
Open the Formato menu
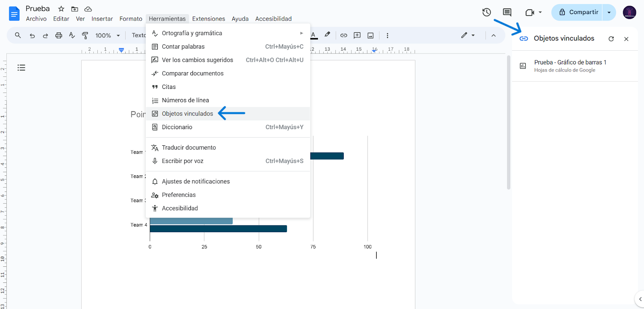pyautogui.click(x=131, y=19)
